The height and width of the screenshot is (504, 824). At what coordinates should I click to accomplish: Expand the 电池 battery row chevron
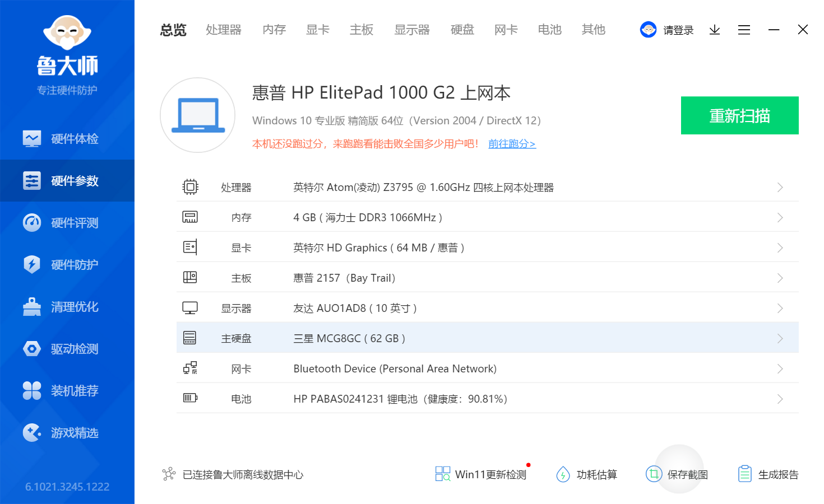pyautogui.click(x=780, y=399)
